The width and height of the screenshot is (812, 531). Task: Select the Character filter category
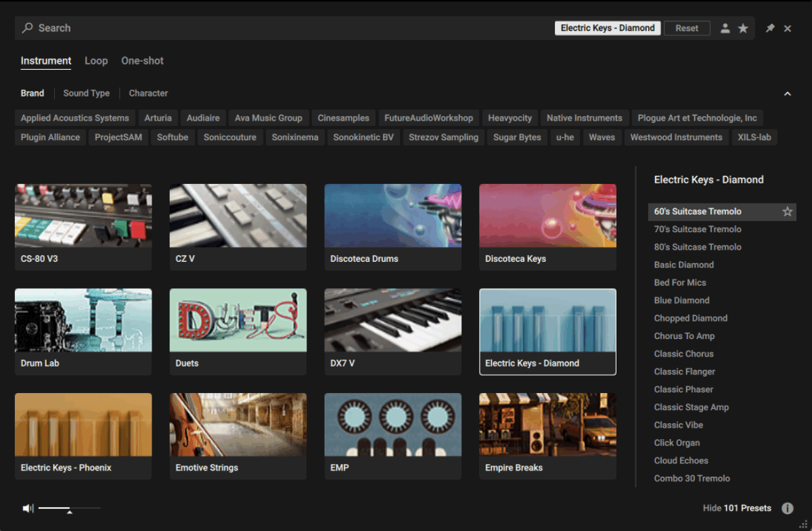[x=148, y=93]
